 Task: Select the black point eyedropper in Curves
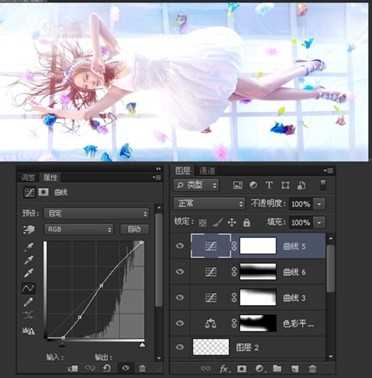click(29, 247)
